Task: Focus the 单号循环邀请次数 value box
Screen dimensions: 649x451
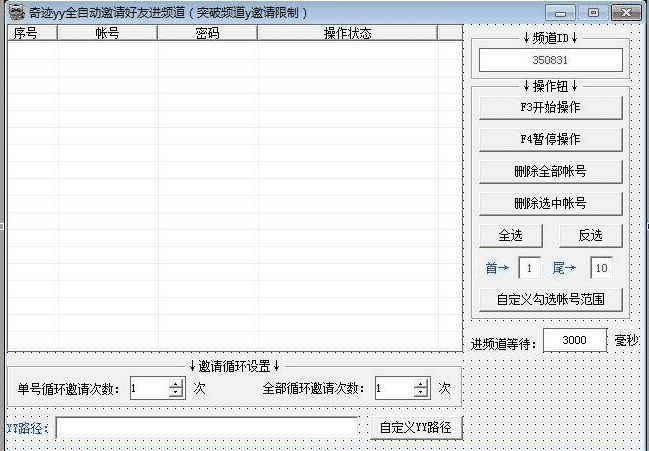Action: coord(149,388)
